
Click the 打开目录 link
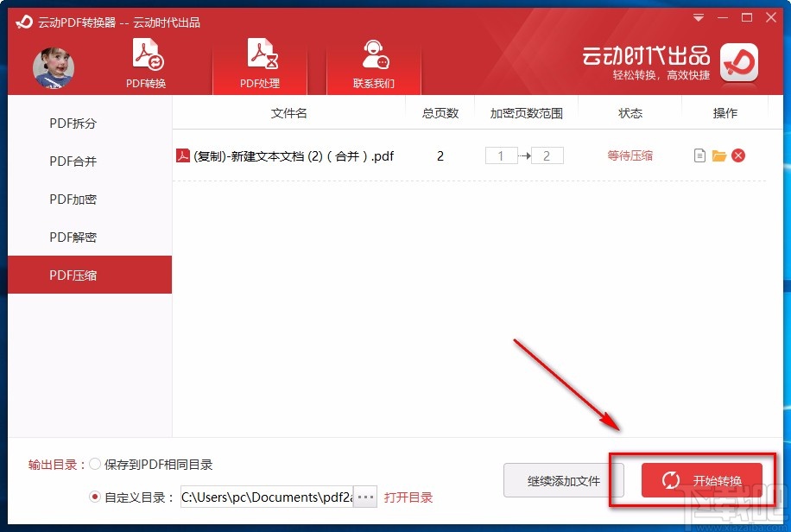408,497
